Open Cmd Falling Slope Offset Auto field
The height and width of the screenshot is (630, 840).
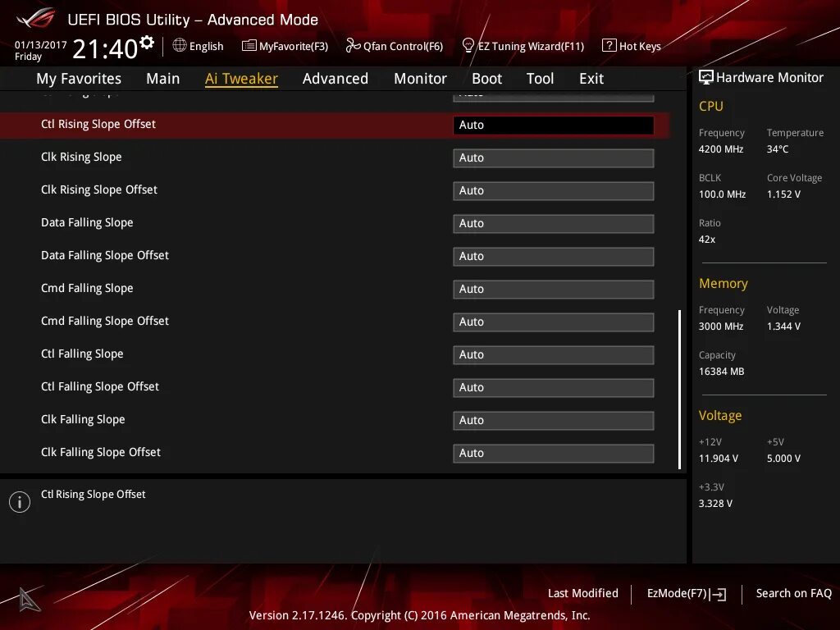click(x=554, y=322)
